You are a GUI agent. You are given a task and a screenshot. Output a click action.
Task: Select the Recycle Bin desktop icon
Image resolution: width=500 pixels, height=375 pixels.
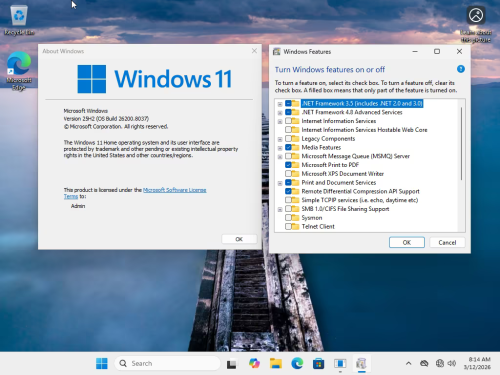[x=19, y=21]
